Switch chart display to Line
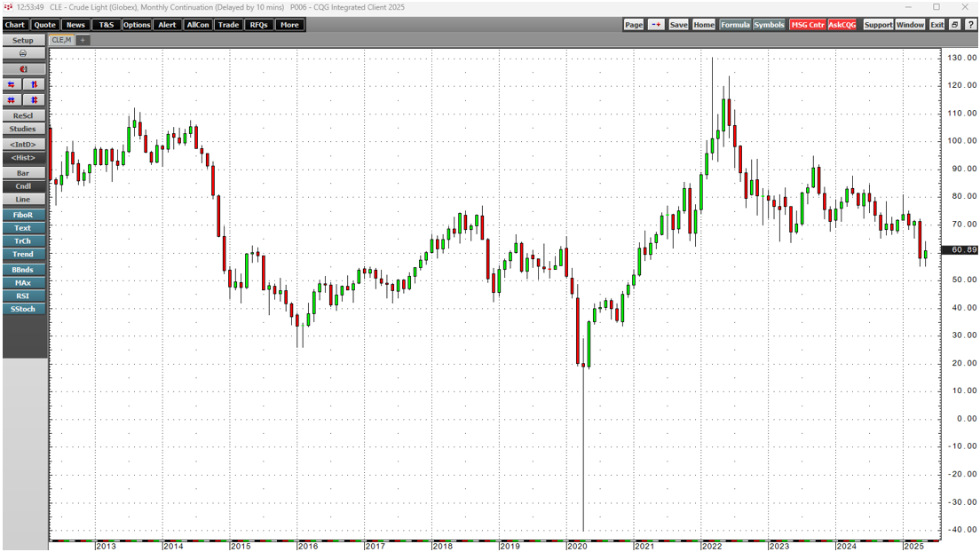 pyautogui.click(x=23, y=200)
